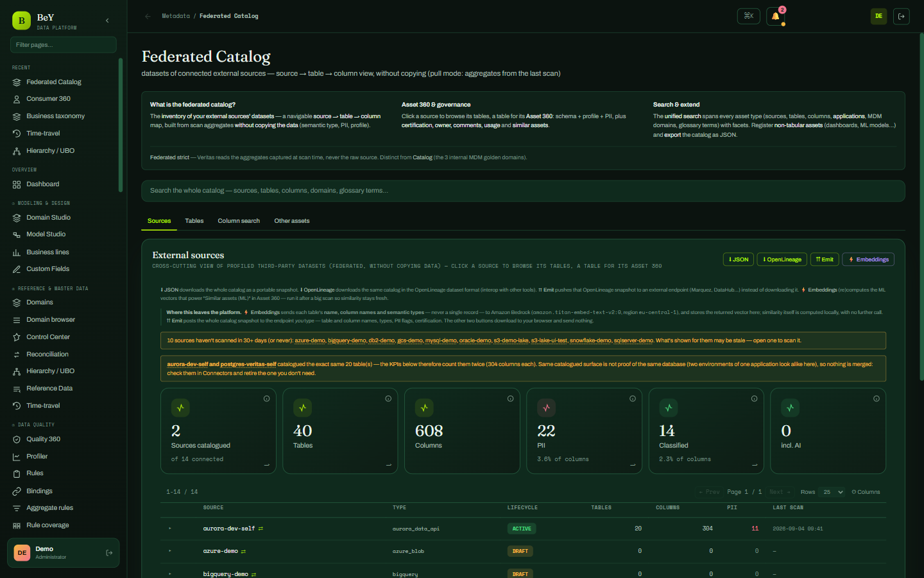Collapse the sidebar with the chevron

[x=107, y=21]
